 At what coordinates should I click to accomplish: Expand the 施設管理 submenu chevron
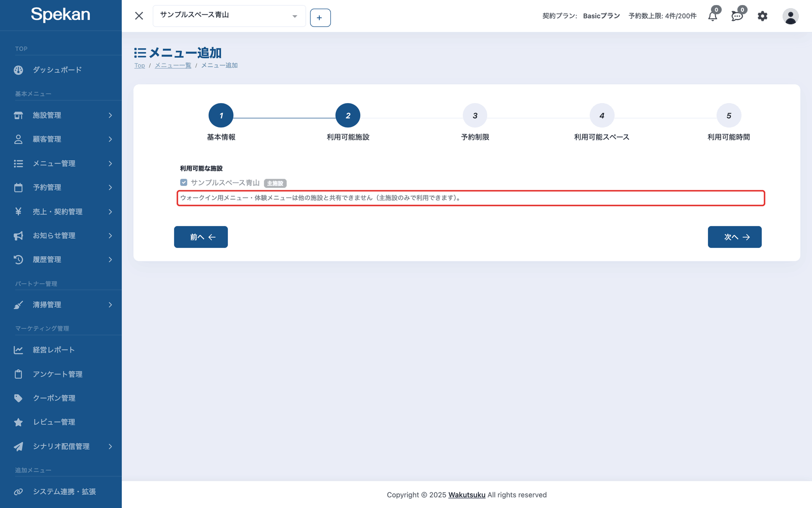110,115
